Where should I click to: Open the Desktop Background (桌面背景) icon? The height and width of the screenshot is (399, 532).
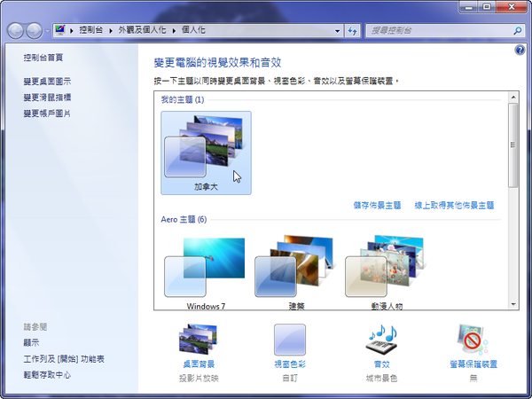pyautogui.click(x=198, y=340)
